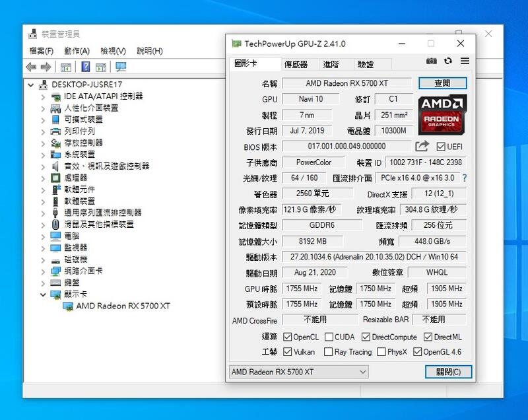Toggle the DirectCompute checkbox
The height and width of the screenshot is (420, 528).
[x=366, y=337]
